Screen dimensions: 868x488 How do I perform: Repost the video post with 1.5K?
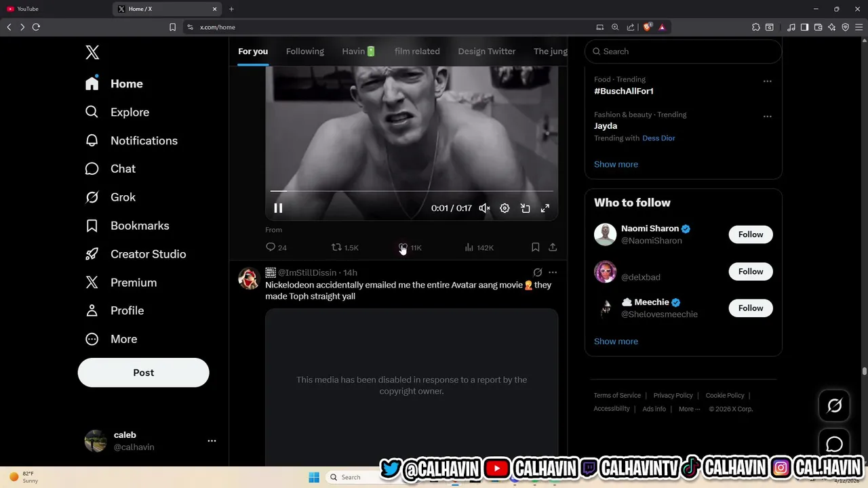(x=344, y=247)
